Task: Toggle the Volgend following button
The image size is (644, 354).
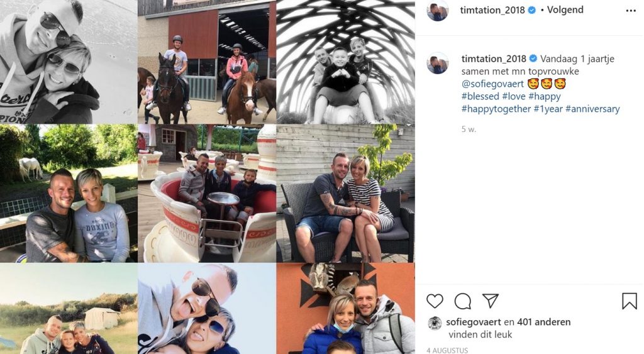Action: [x=565, y=10]
